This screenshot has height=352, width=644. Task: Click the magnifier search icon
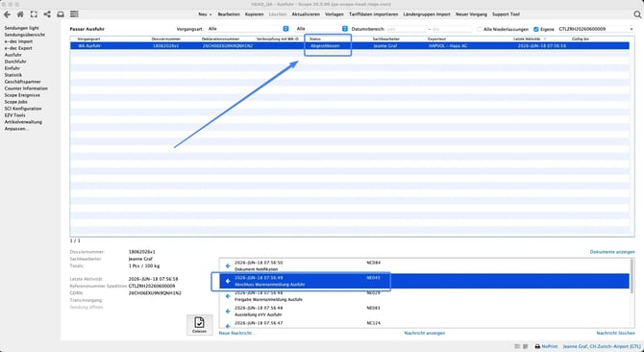tap(637, 14)
